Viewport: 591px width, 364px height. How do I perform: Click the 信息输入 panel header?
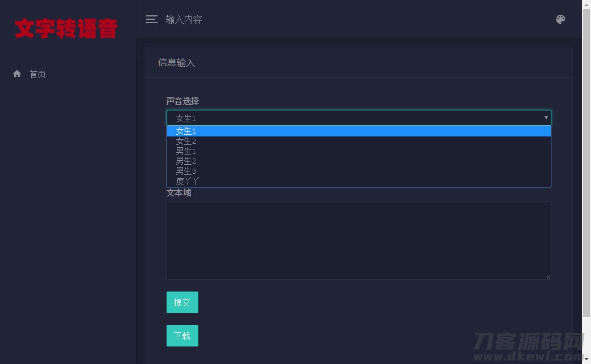176,62
